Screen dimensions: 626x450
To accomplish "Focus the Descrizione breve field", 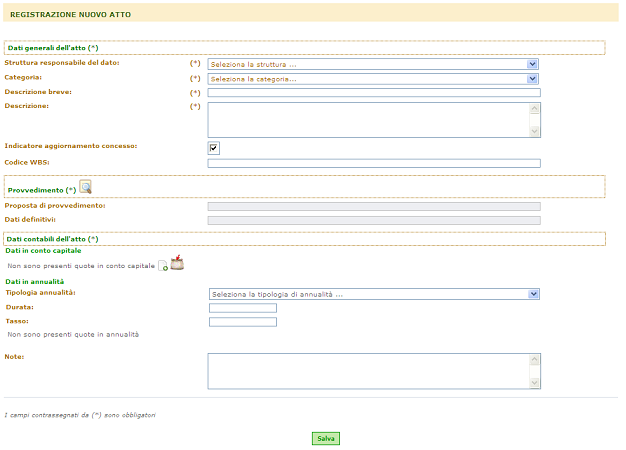I will tap(374, 93).
